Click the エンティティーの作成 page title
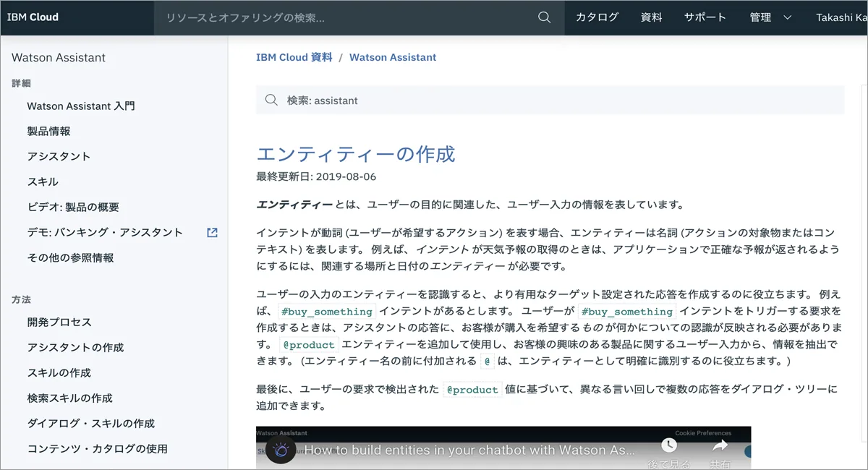The width and height of the screenshot is (868, 470). pyautogui.click(x=356, y=154)
